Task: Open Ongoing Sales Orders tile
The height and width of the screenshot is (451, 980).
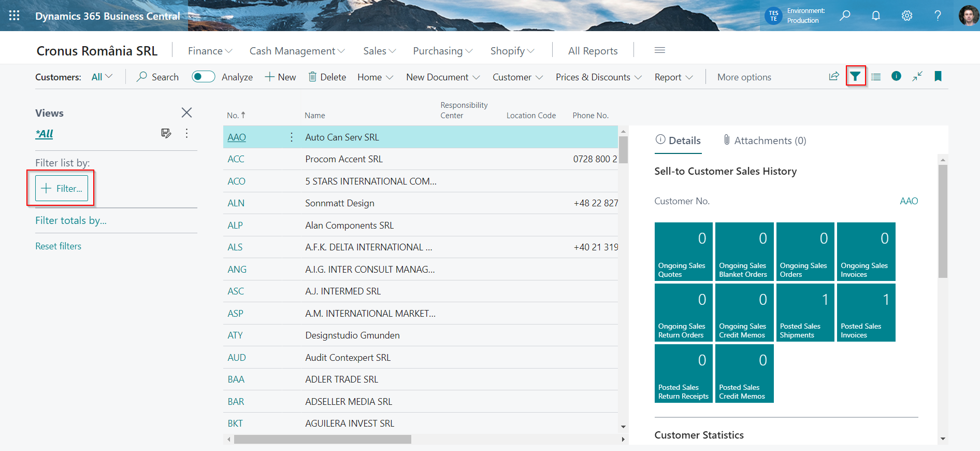Action: pyautogui.click(x=805, y=251)
